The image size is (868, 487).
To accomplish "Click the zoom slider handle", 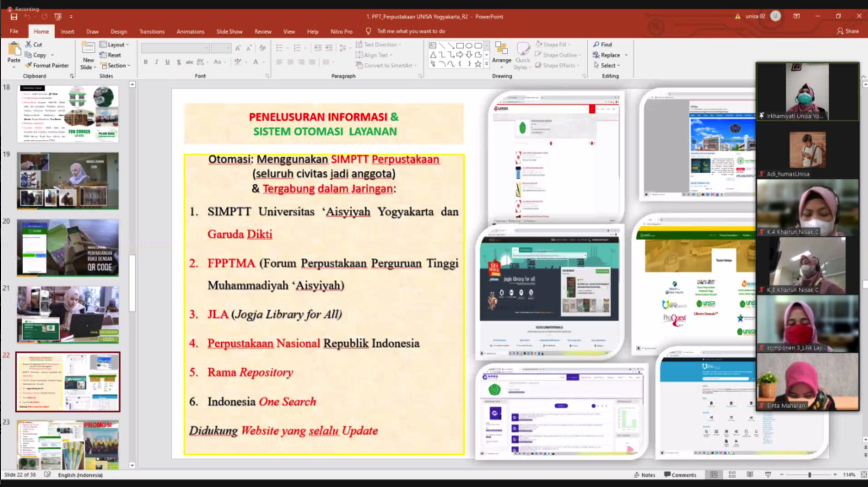I will tap(809, 475).
